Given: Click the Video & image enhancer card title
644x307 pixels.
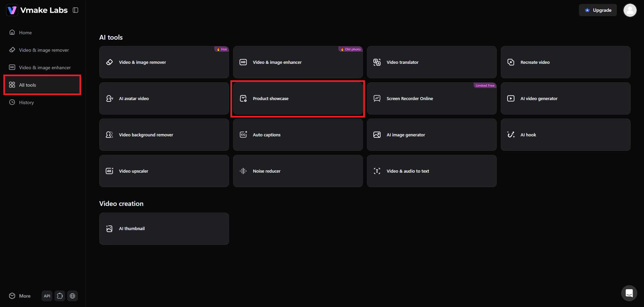Looking at the screenshot, I should pos(277,62).
